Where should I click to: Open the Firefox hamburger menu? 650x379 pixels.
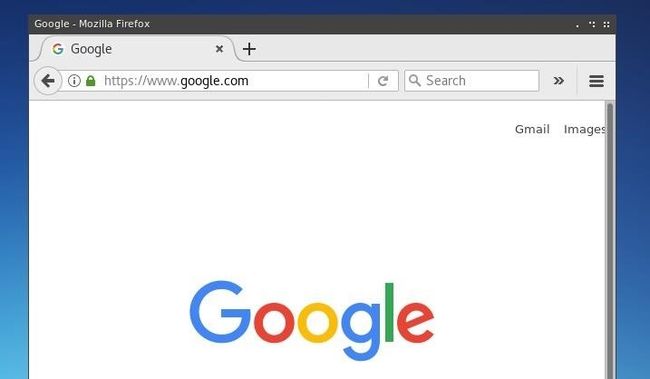click(x=596, y=81)
